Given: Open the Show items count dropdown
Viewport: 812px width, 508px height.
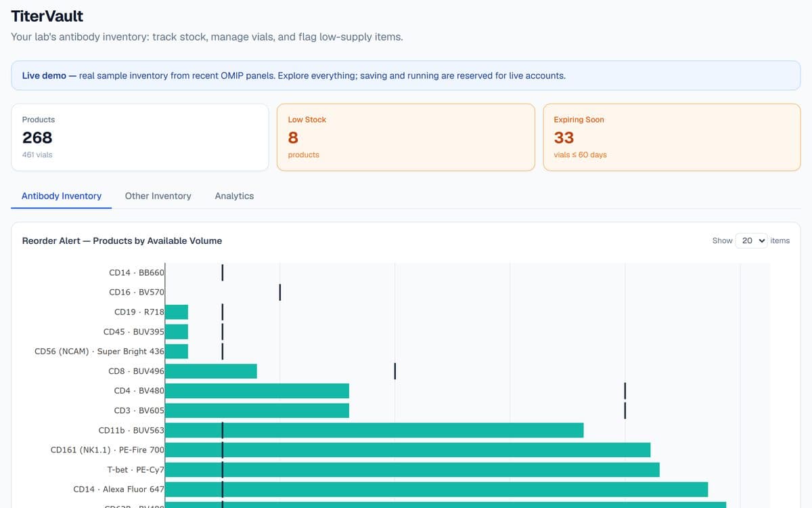Looking at the screenshot, I should (x=751, y=240).
